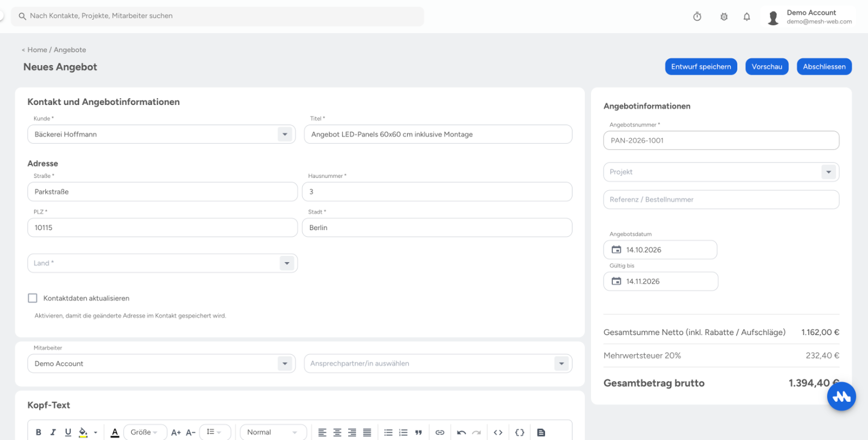Screen dimensions: 868x440
Task: Open the blue floating chat widget button
Action: click(x=841, y=396)
